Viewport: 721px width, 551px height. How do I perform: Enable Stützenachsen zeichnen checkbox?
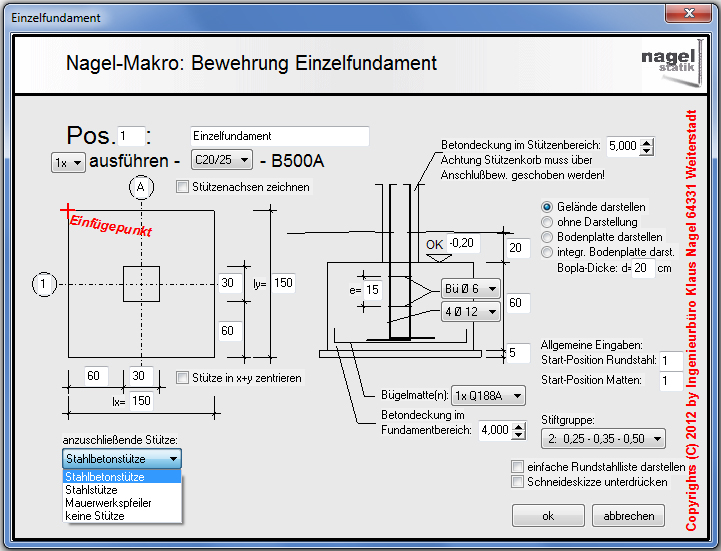click(x=182, y=186)
